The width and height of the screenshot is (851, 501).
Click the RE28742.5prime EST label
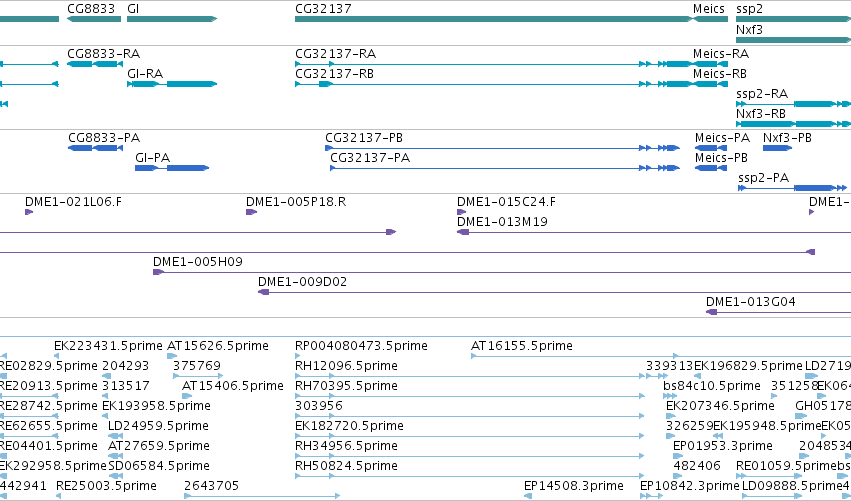(48, 407)
